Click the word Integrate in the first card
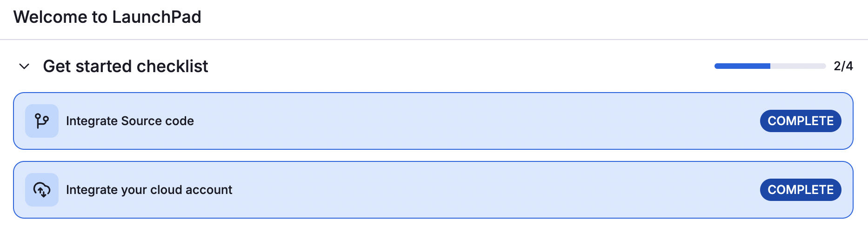The image size is (868, 227). click(92, 121)
